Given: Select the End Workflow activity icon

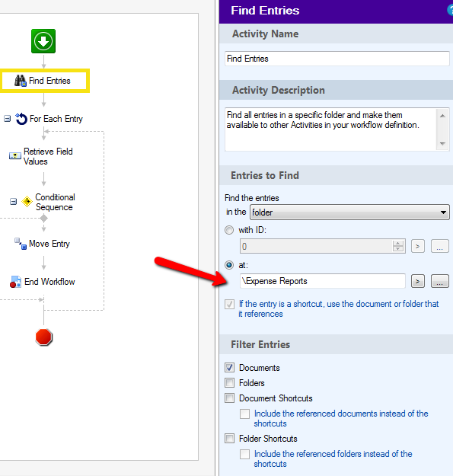Looking at the screenshot, I should 15,282.
